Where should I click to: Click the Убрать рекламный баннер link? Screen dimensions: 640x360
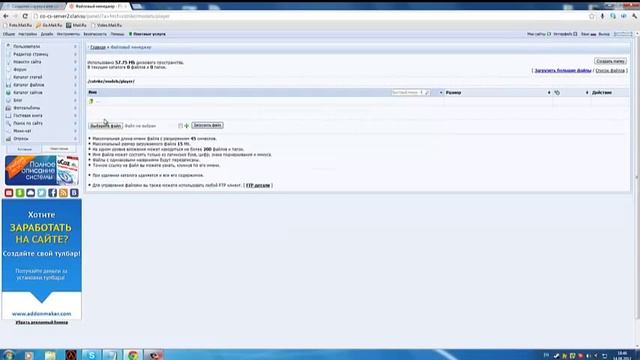[42, 322]
